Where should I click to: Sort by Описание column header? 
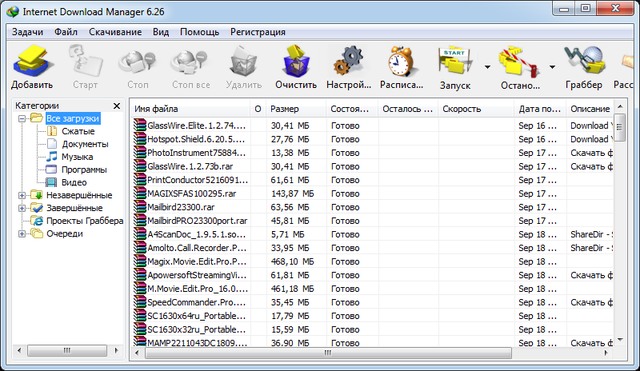590,109
